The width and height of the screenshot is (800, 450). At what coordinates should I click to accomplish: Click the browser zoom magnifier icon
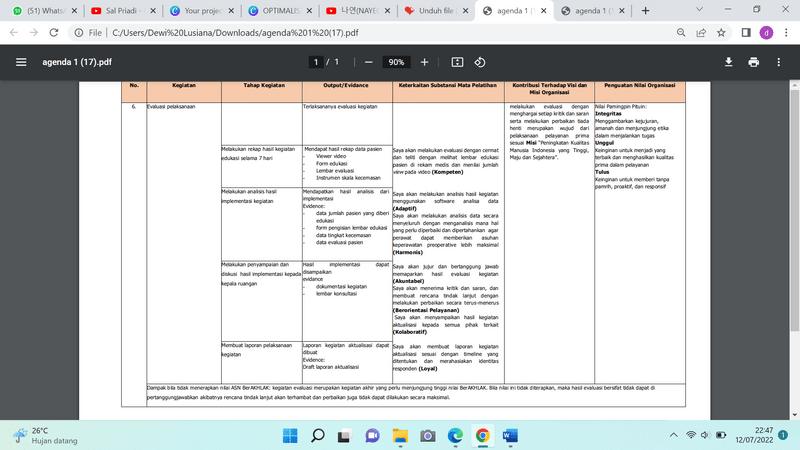click(681, 33)
